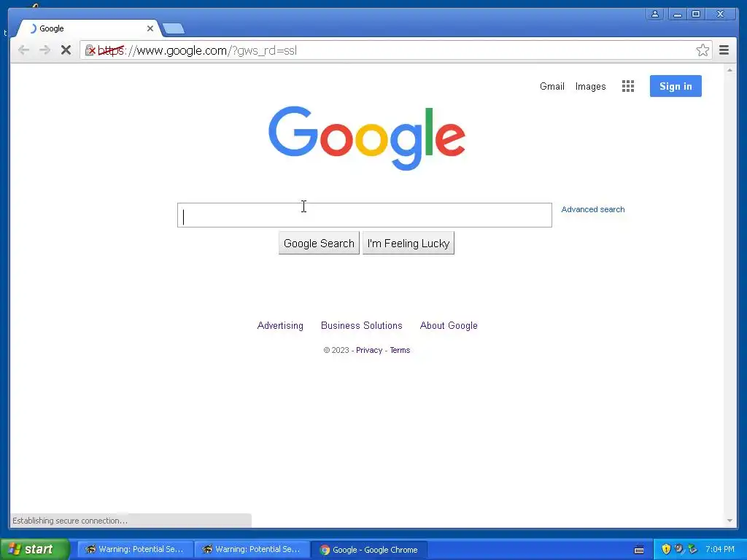Screen dimensions: 747x560
Task: Click the system clock 7:04 PM
Action: coord(720,550)
